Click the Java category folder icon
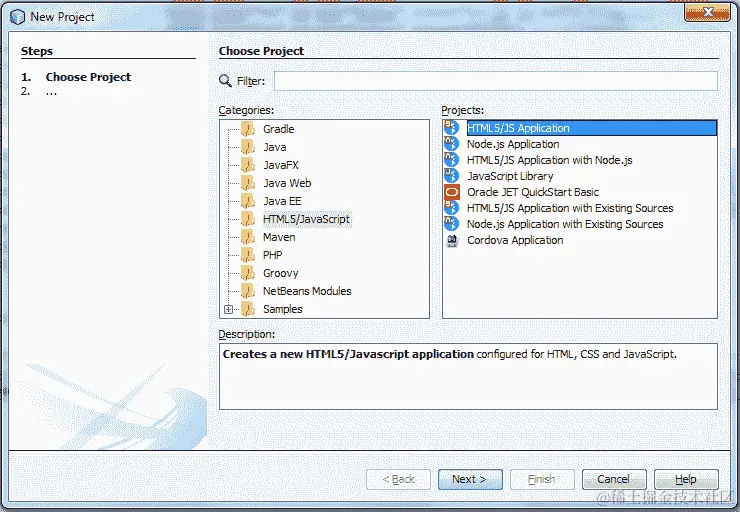The width and height of the screenshot is (740, 512). pyautogui.click(x=248, y=147)
